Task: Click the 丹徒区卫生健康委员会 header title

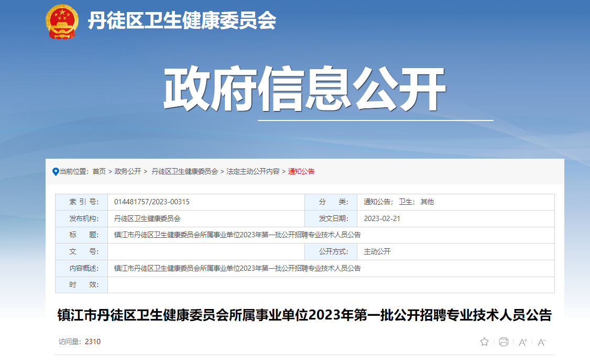Action: click(182, 20)
